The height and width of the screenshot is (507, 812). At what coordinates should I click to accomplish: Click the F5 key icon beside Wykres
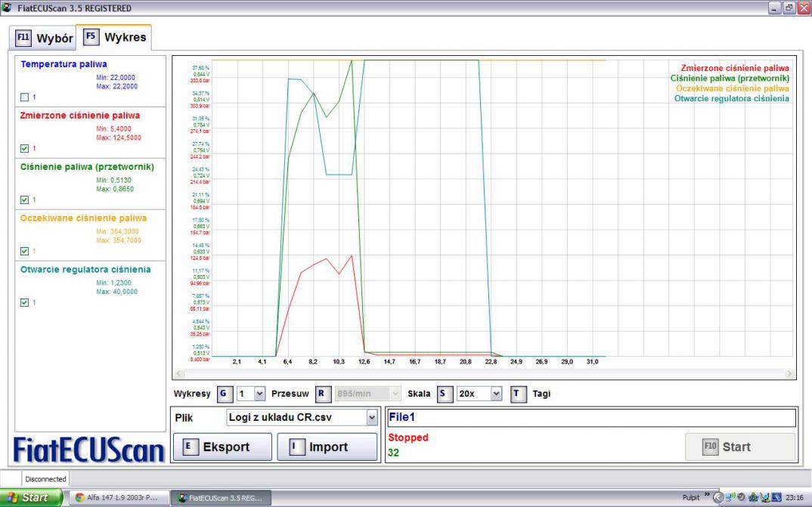(x=91, y=36)
